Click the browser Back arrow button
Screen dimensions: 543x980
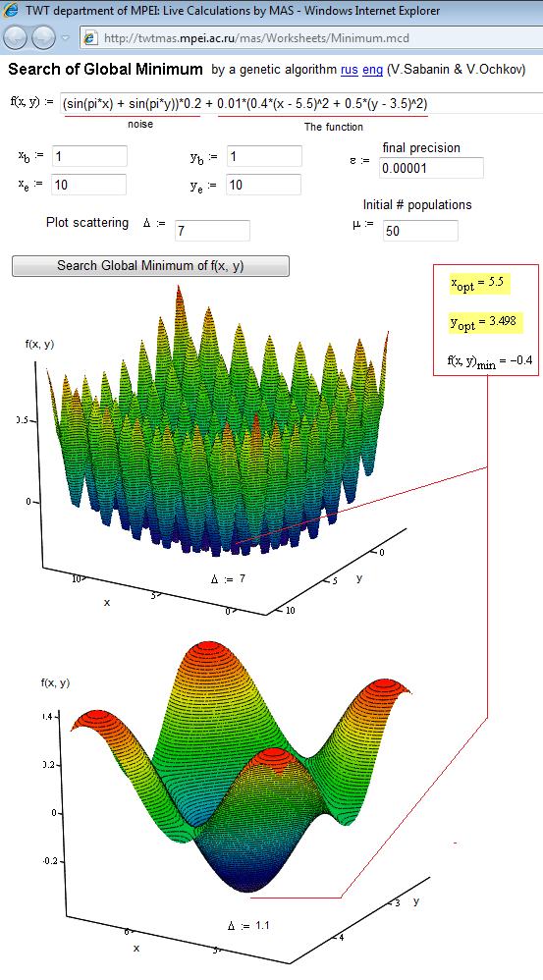(x=15, y=38)
